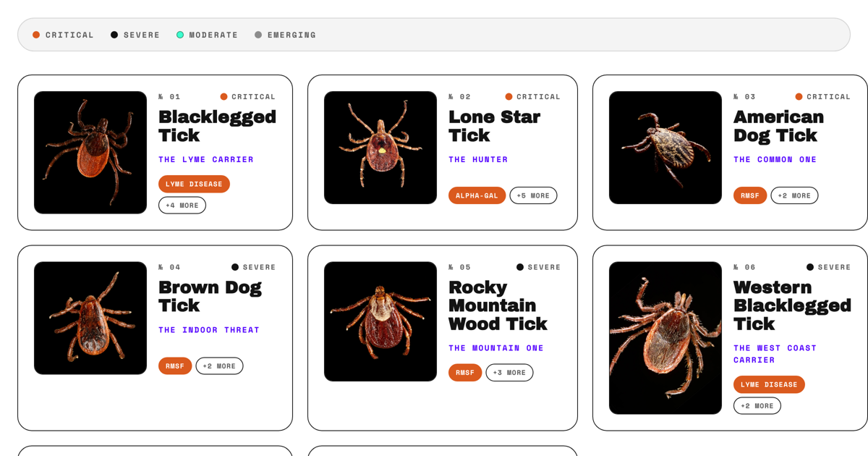
Task: Click the Severe badge on card No. 05
Action: (x=539, y=267)
